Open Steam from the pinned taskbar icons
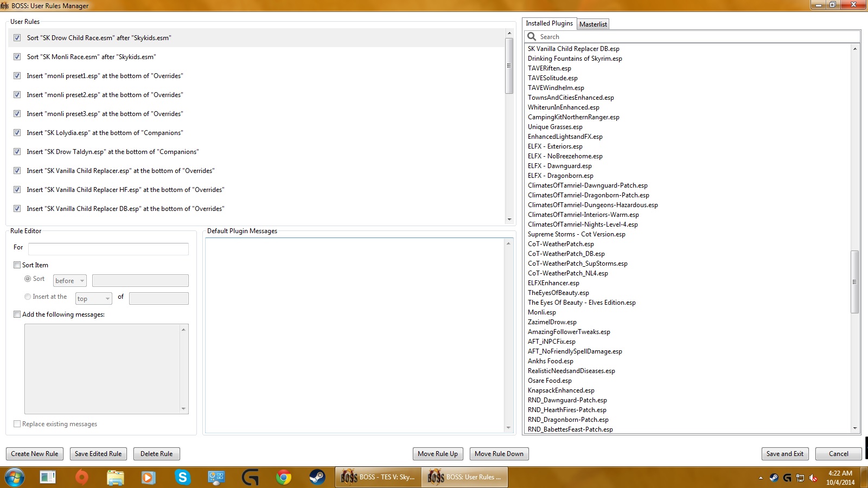Screen dimensions: 868x488 click(x=317, y=478)
